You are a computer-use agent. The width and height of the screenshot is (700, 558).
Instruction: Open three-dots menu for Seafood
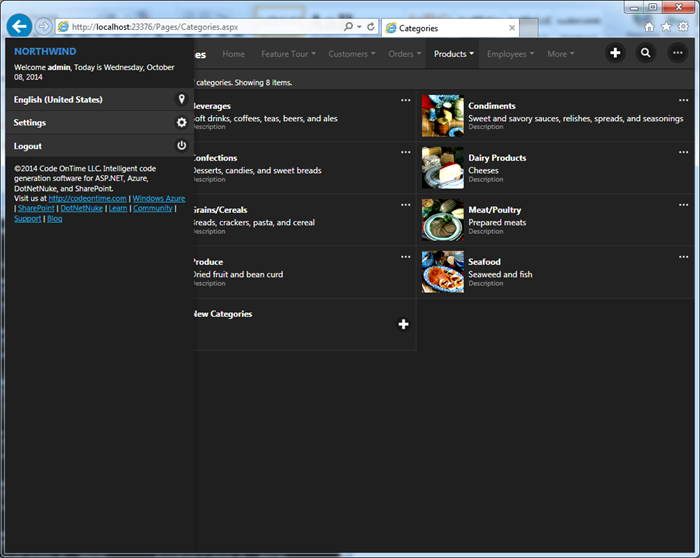(683, 257)
